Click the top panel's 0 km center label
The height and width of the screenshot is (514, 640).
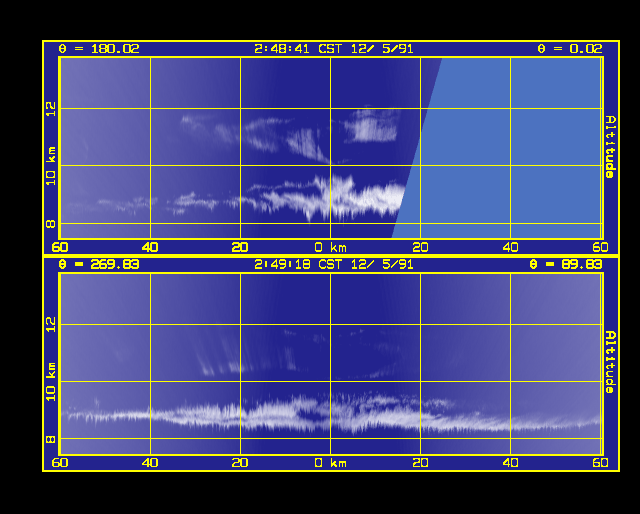point(331,247)
